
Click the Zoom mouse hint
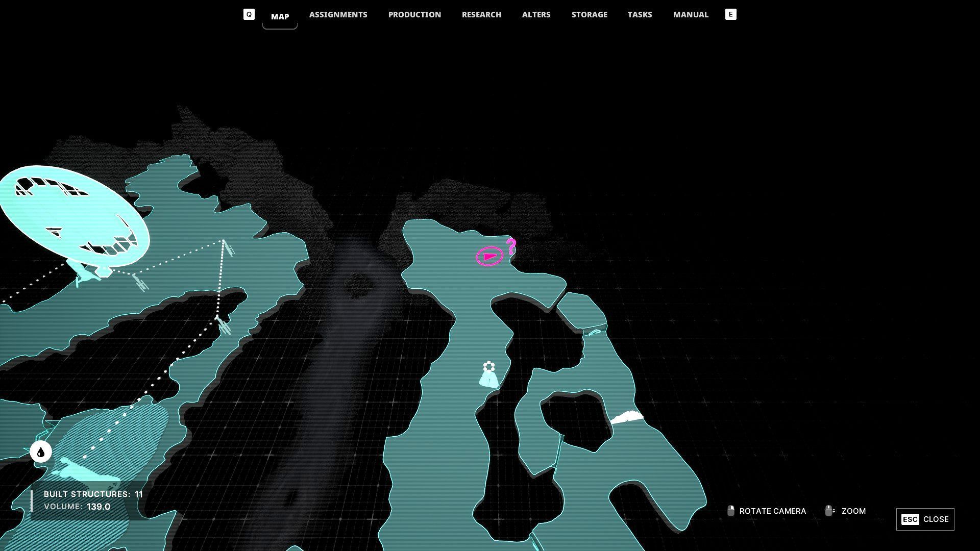click(x=846, y=511)
